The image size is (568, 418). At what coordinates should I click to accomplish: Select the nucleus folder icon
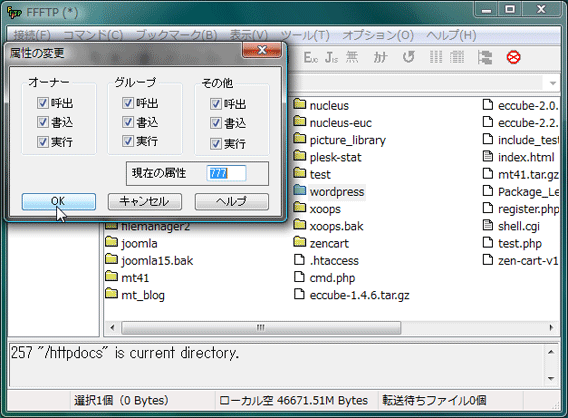(300, 104)
